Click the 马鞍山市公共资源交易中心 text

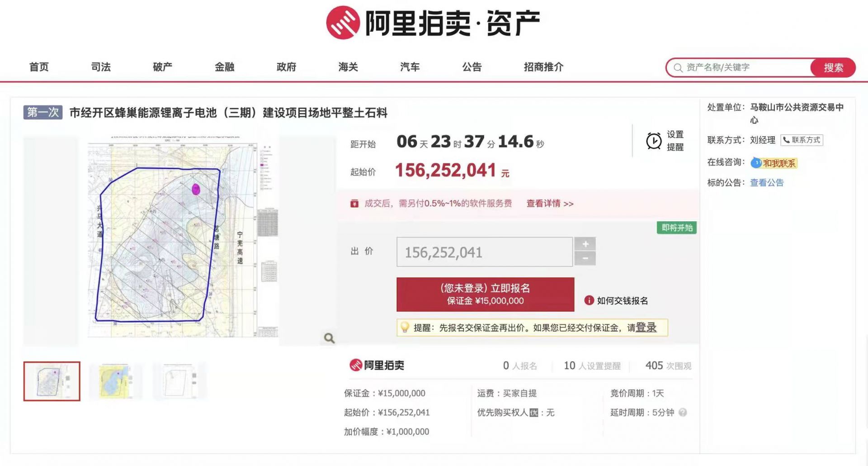(797, 114)
